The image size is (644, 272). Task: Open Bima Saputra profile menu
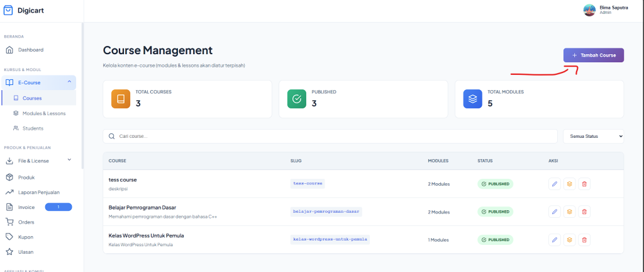click(604, 10)
